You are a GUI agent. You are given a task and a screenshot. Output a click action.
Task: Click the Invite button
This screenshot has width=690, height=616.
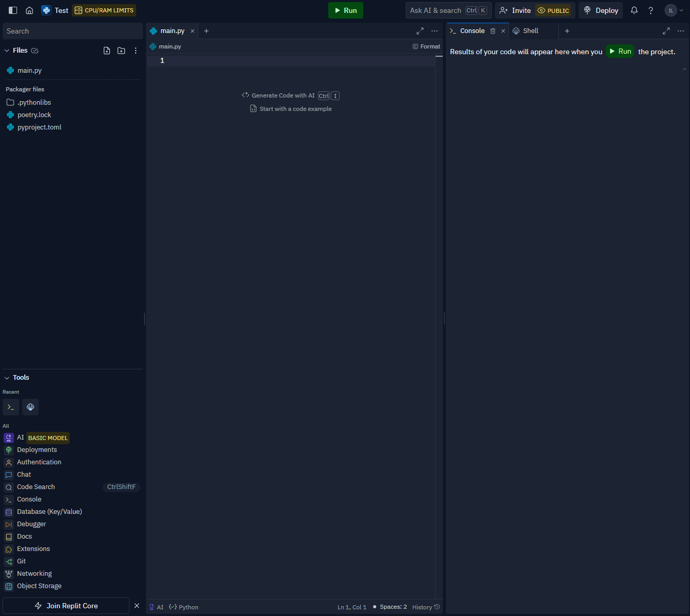pos(515,10)
